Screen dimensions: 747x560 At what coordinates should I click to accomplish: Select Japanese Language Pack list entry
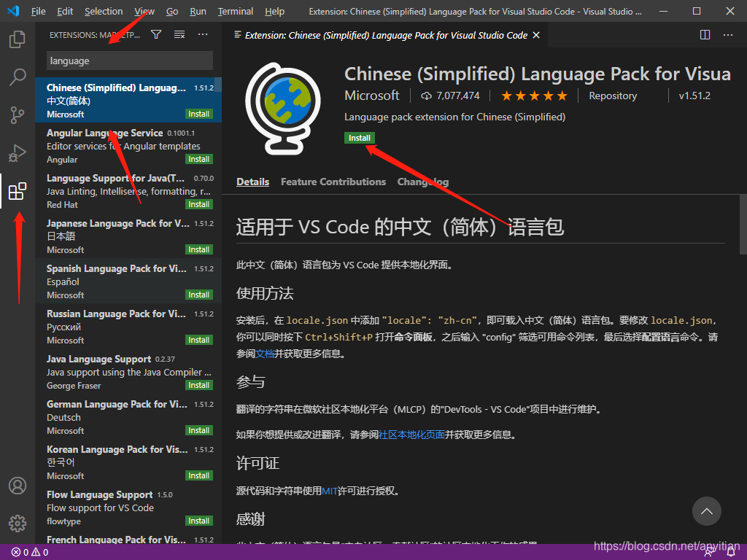128,236
